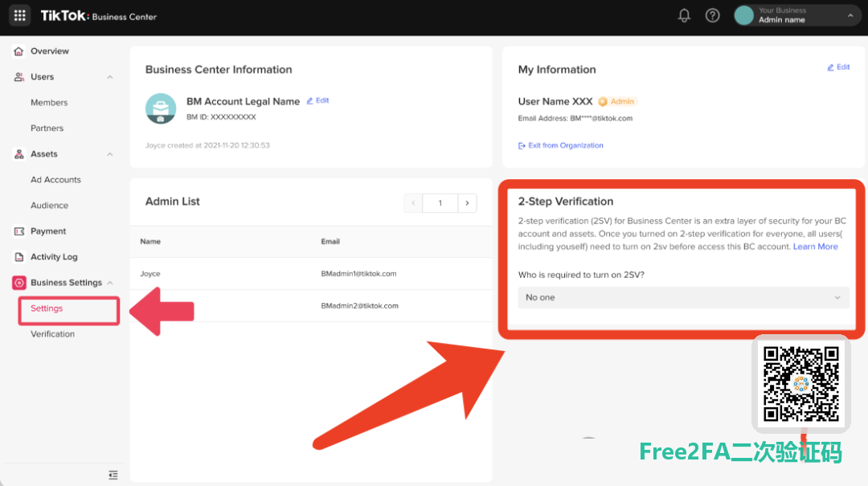Image resolution: width=868 pixels, height=486 pixels.
Task: Collapse the Assets section chevron
Action: point(109,154)
